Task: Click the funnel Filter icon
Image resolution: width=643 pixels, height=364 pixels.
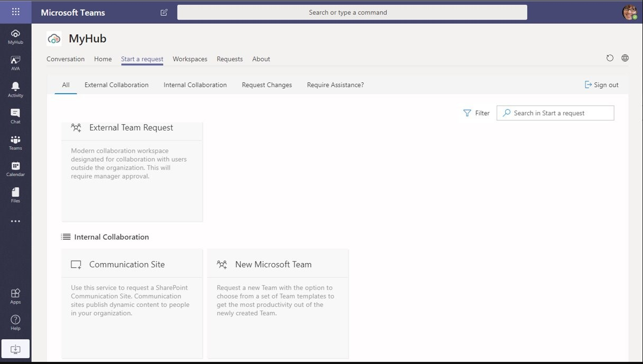Action: [x=467, y=113]
